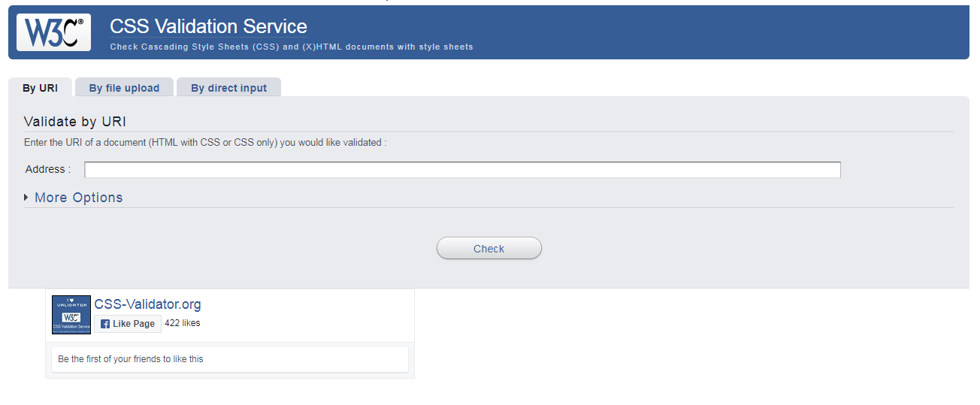Click the 422 likes count
This screenshot has height=405, width=980.
pyautogui.click(x=183, y=323)
